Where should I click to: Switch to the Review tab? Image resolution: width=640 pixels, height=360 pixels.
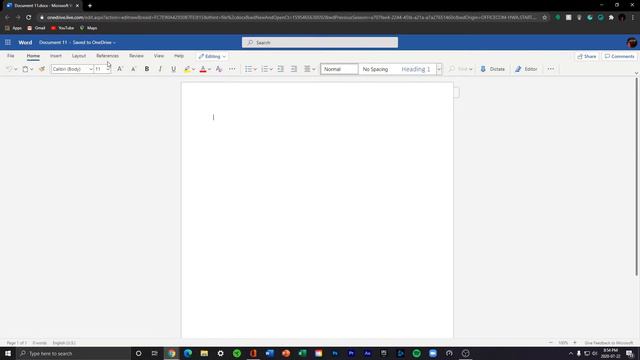pos(136,56)
